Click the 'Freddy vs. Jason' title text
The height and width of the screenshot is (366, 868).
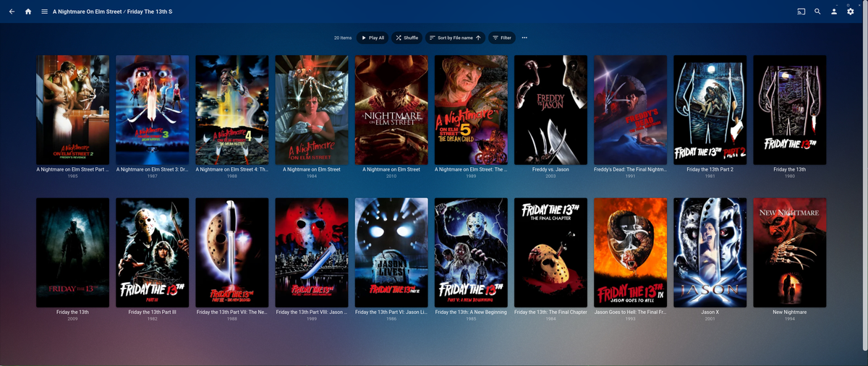tap(550, 170)
